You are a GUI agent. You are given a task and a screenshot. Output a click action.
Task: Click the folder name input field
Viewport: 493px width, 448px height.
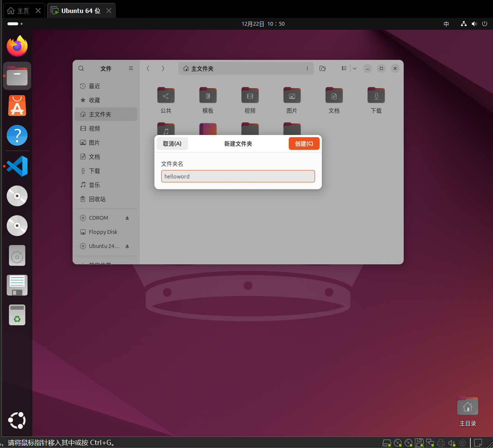pos(238,176)
